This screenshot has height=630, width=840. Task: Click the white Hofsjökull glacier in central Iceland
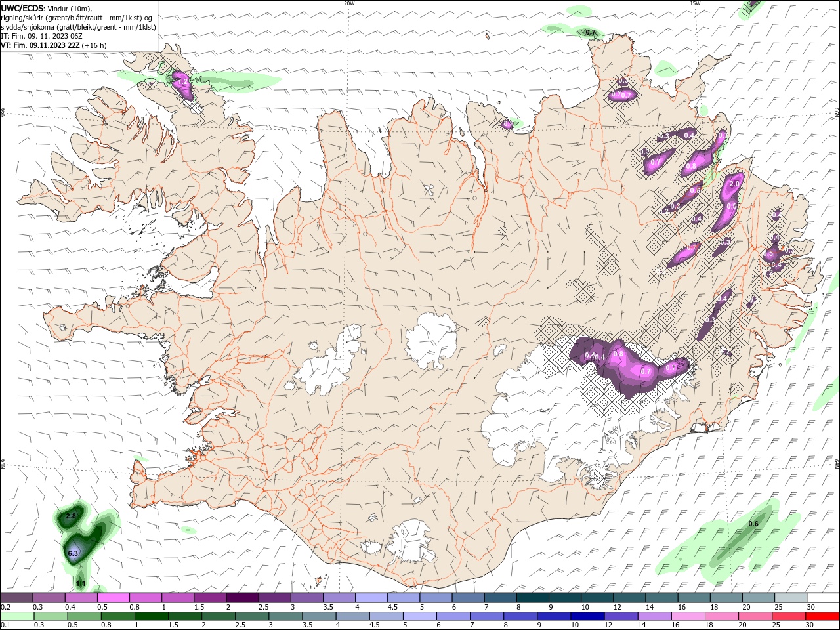tap(432, 341)
